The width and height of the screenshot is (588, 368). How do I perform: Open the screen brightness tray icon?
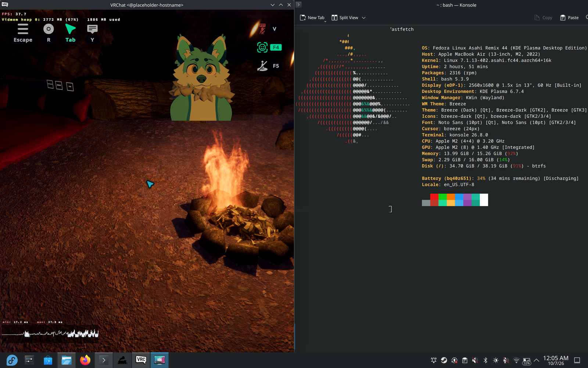coord(496,360)
